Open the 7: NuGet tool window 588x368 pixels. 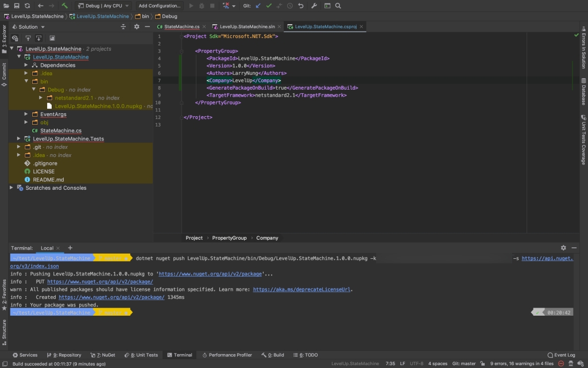click(102, 355)
